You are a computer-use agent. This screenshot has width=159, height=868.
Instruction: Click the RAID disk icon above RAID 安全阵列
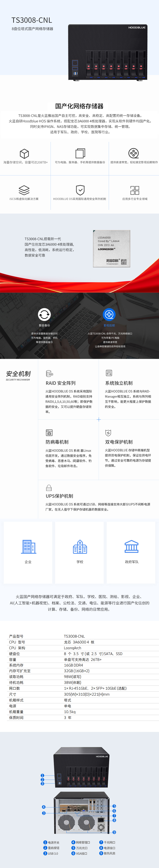pos(50,373)
